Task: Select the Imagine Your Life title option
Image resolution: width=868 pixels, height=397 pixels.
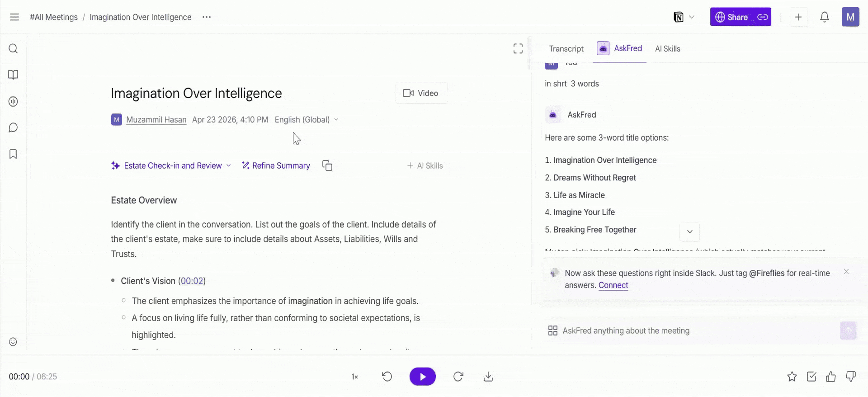Action: pyautogui.click(x=584, y=213)
